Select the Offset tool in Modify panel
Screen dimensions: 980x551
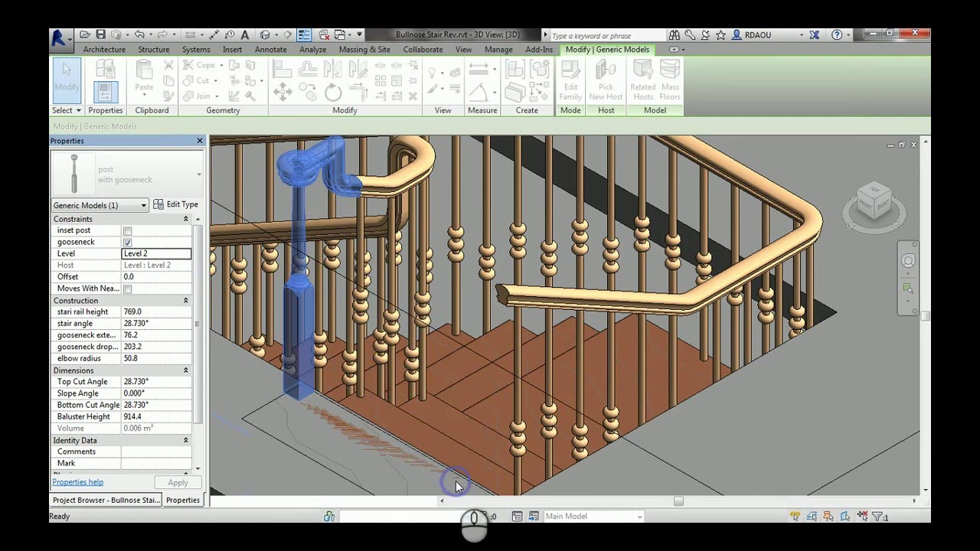tap(308, 69)
